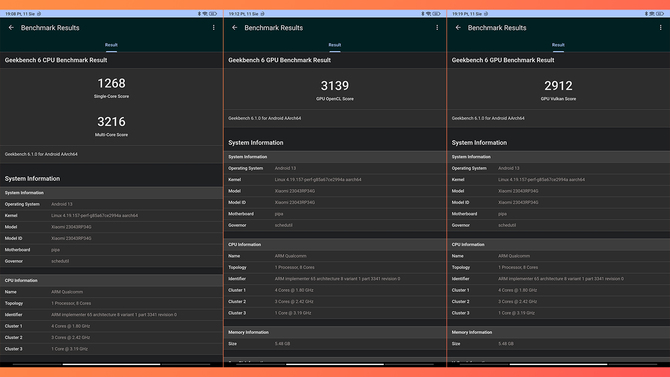This screenshot has height=377, width=670.
Task: Click Operating System row on Vulkan screen
Action: (x=558, y=168)
